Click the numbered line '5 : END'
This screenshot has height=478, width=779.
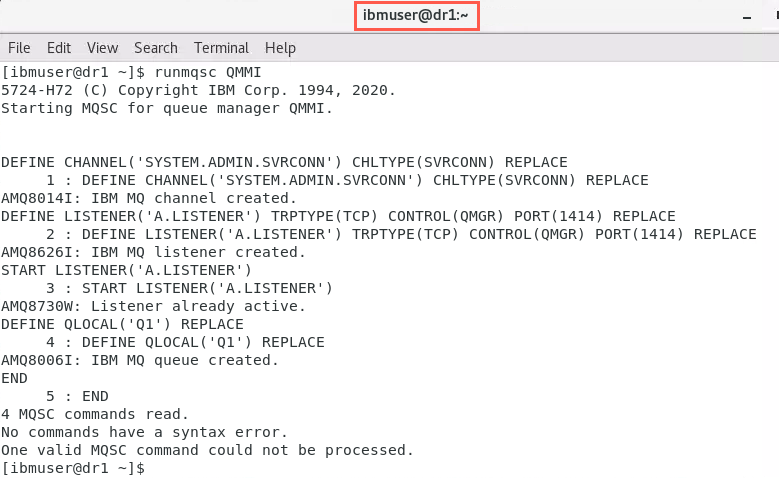pyautogui.click(x=77, y=396)
